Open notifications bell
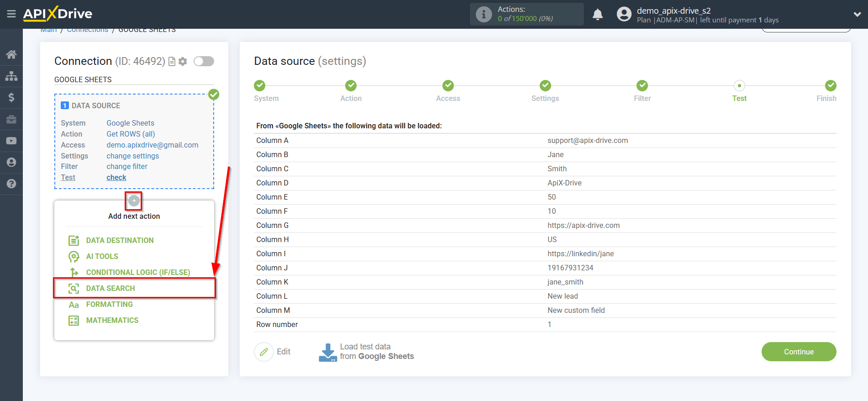868x401 pixels. tap(597, 14)
